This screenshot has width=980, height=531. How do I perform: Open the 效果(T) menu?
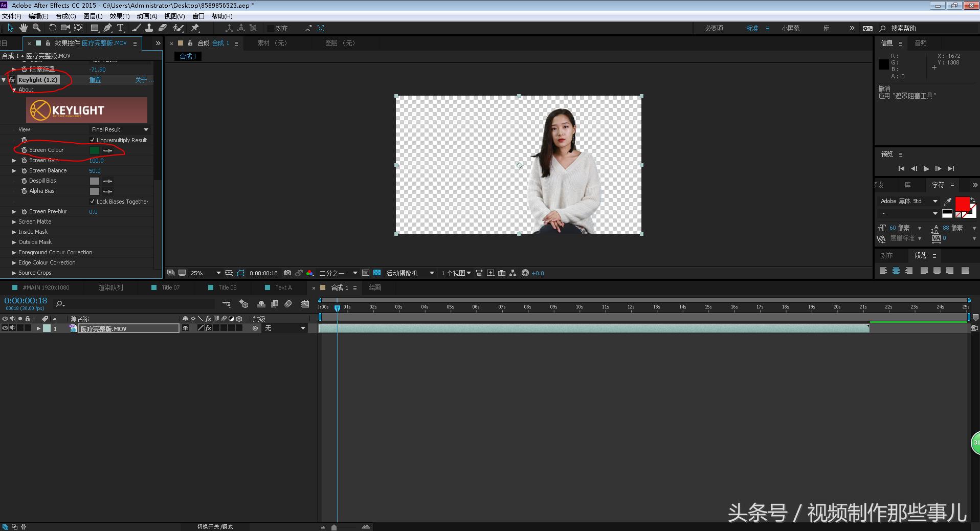119,16
